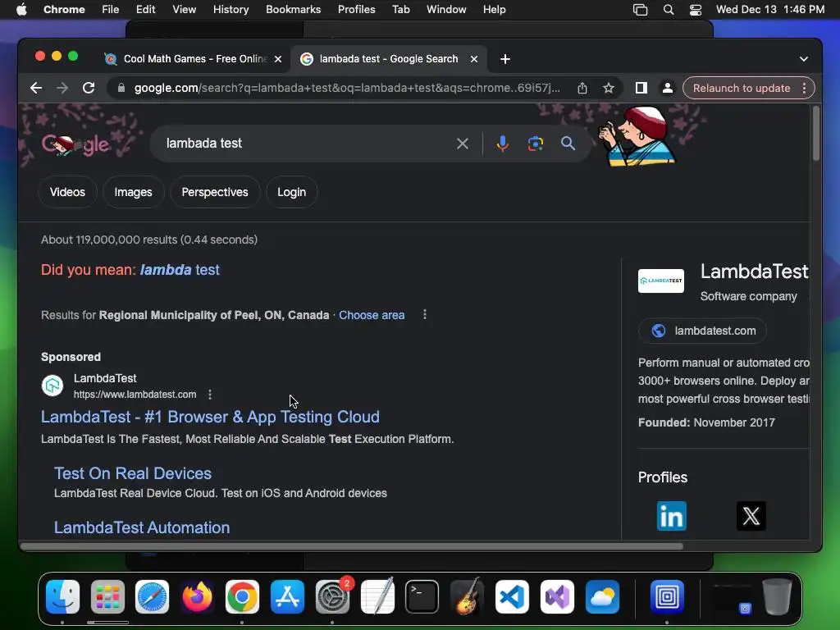Open the Test On Real Devices link
The image size is (840, 630).
coord(132,473)
